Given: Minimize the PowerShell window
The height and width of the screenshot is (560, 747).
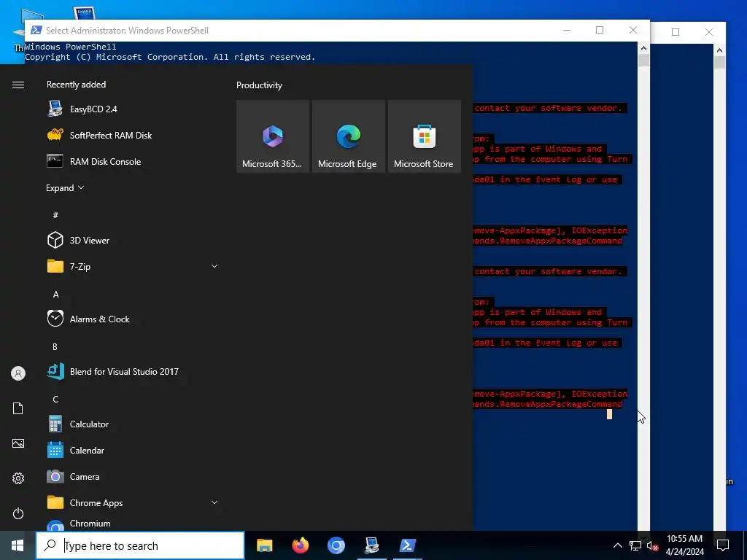Looking at the screenshot, I should [567, 30].
